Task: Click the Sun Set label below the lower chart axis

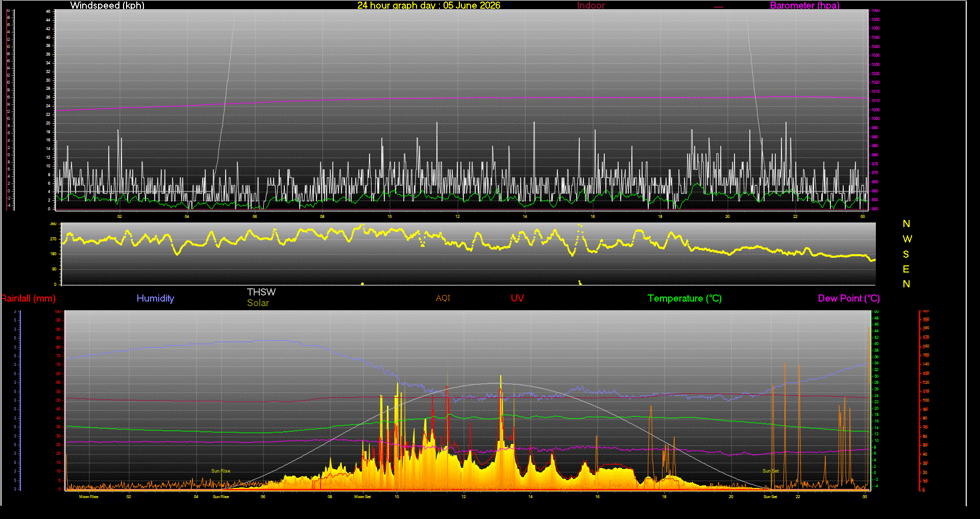Action: pyautogui.click(x=770, y=497)
